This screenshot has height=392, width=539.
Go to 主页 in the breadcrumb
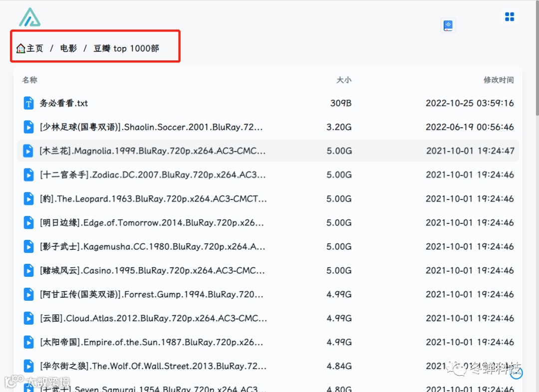point(35,48)
